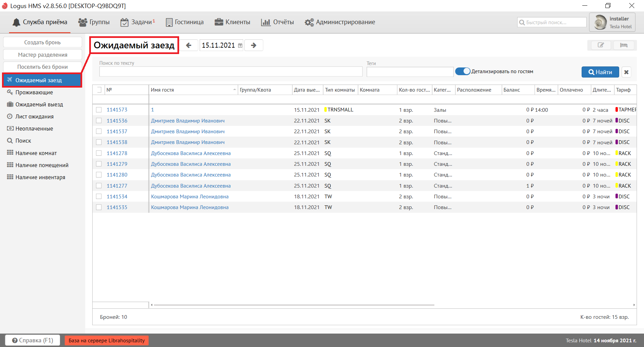Check the box for reservation 1141573

pyautogui.click(x=99, y=110)
